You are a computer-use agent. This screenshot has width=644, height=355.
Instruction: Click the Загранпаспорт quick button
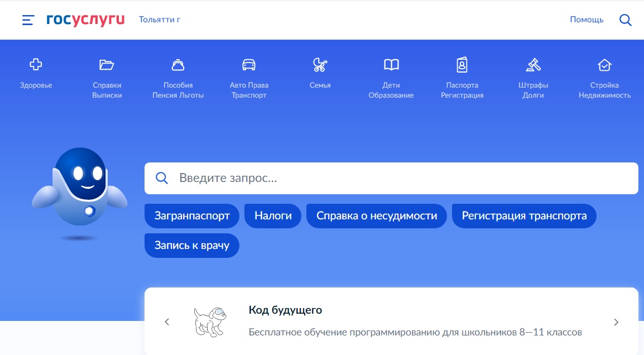192,215
